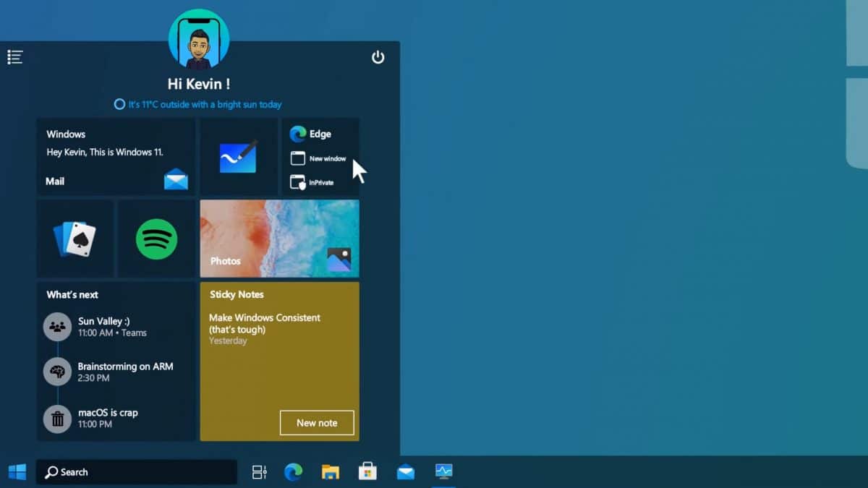Click the Teams people icon beside Sun Valley
868x488 pixels.
coord(57,327)
